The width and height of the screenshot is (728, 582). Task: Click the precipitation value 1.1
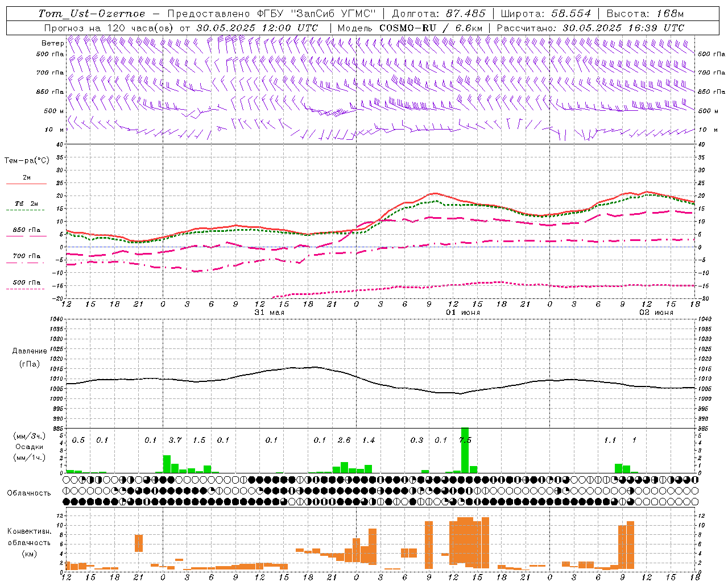(x=610, y=440)
